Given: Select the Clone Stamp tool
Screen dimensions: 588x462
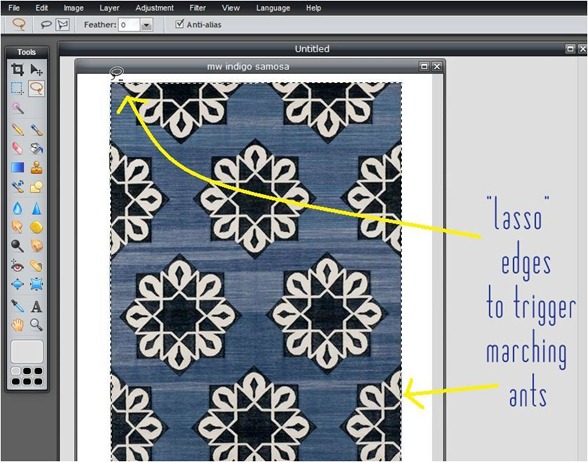Looking at the screenshot, I should pos(36,167).
